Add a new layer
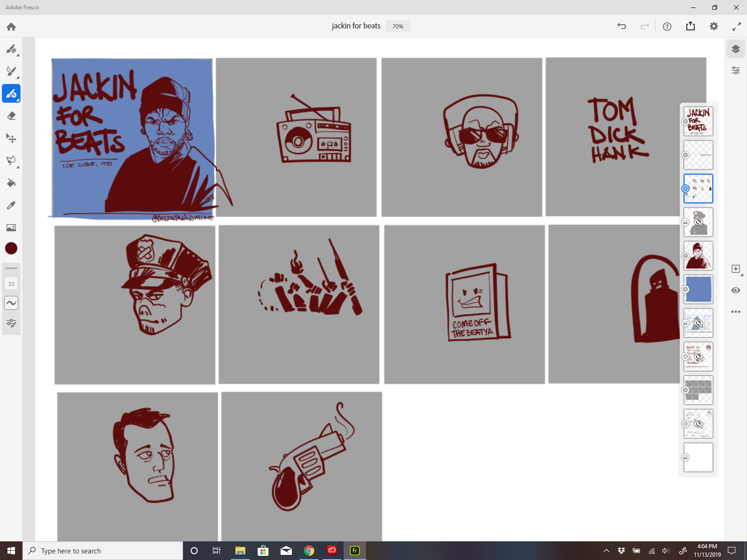The width and height of the screenshot is (747, 560). 736,269
